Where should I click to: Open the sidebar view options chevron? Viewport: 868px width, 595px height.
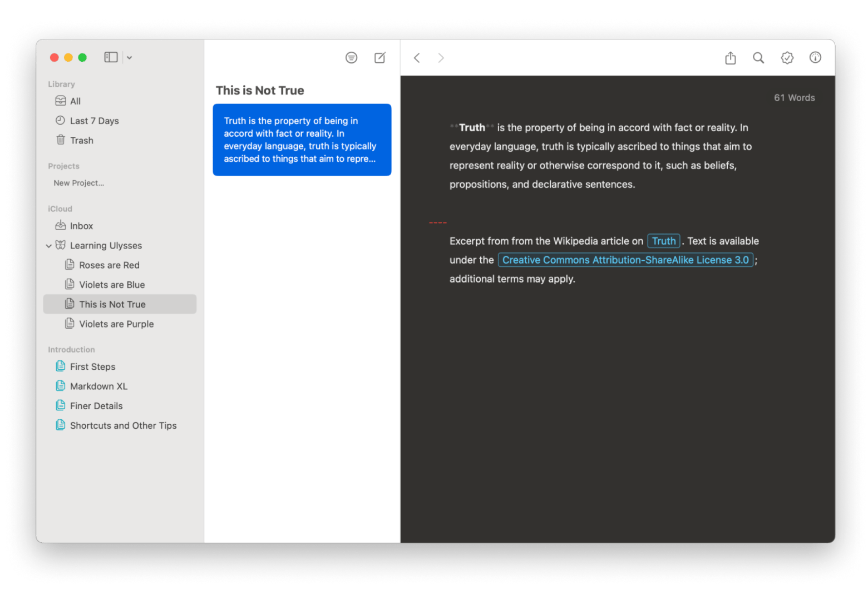(x=129, y=58)
